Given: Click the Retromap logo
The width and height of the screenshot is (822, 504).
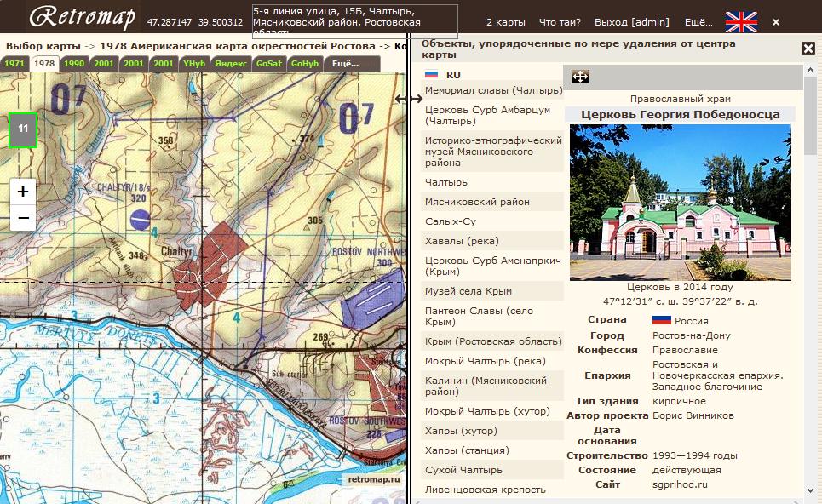Looking at the screenshot, I should pos(83,17).
